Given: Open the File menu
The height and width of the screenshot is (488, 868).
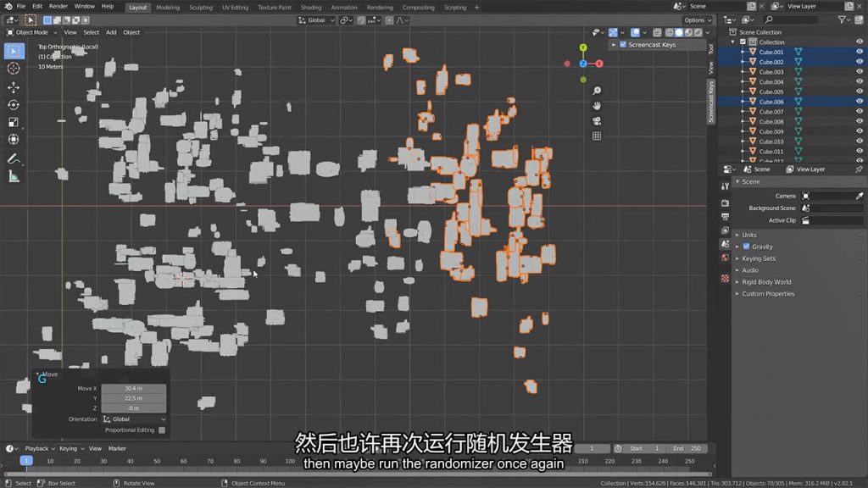Looking at the screenshot, I should (x=21, y=7).
